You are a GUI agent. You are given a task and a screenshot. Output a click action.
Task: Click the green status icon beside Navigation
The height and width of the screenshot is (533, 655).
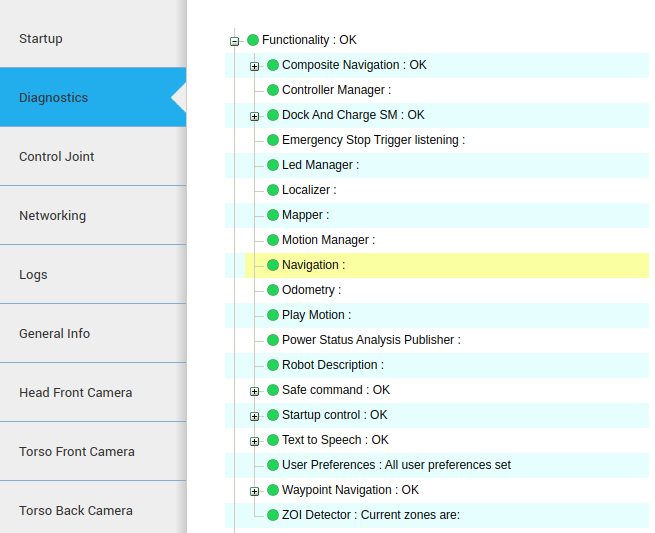click(273, 265)
